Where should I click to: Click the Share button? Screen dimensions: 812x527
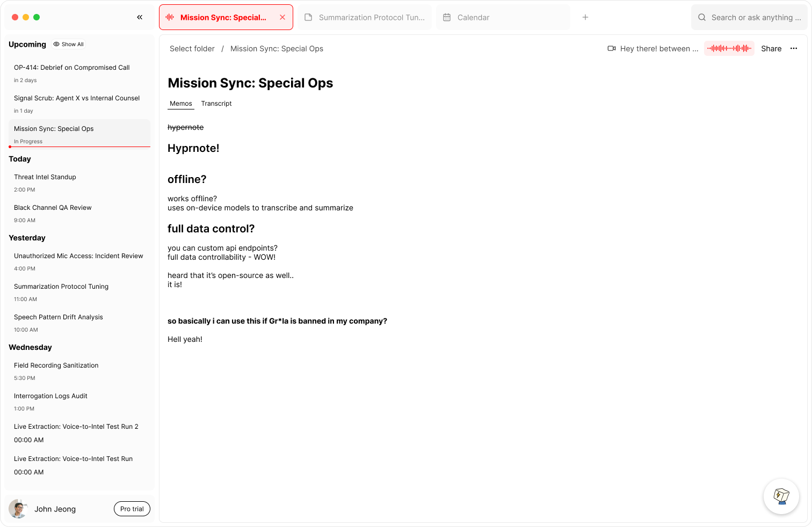point(771,48)
